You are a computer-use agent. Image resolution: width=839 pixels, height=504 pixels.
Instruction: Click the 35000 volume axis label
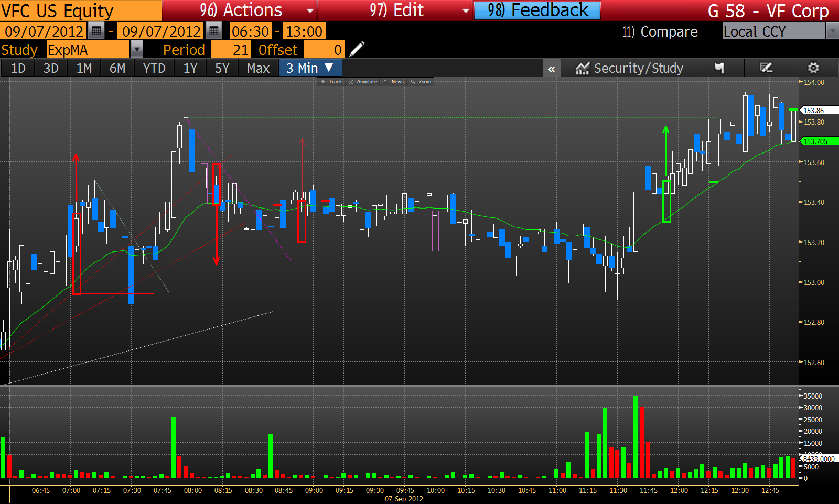[813, 396]
